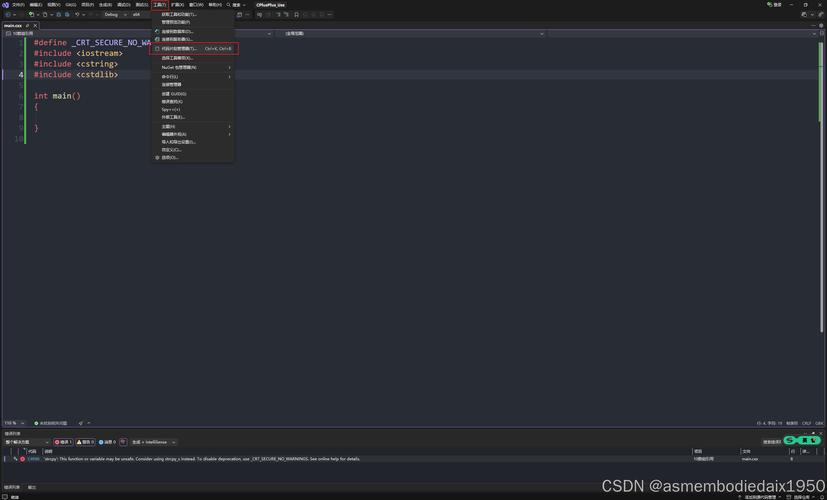
Task: Click the 代码 column header
Action: pyautogui.click(x=32, y=451)
